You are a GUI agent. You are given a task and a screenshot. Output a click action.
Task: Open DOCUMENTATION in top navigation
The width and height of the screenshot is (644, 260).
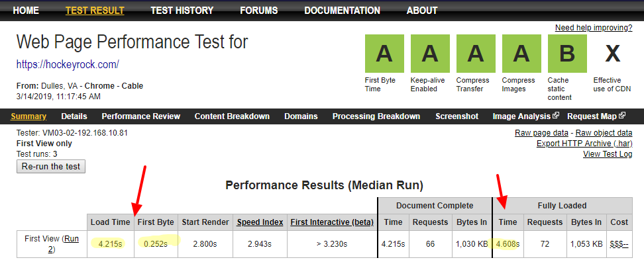tap(342, 11)
